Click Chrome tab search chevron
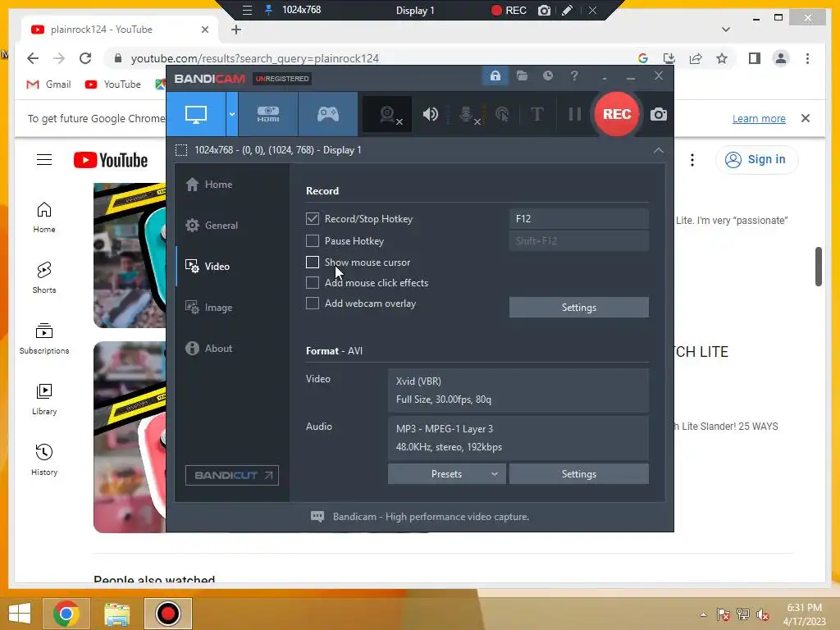The width and height of the screenshot is (840, 630). pyautogui.click(x=726, y=30)
